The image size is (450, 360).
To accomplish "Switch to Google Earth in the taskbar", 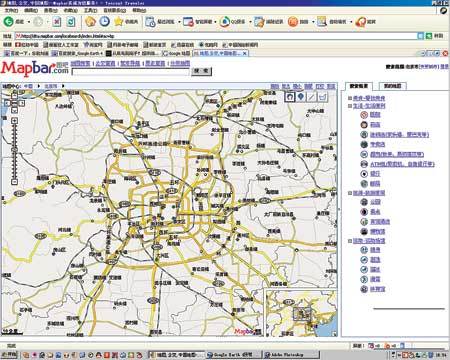I will pyautogui.click(x=233, y=355).
